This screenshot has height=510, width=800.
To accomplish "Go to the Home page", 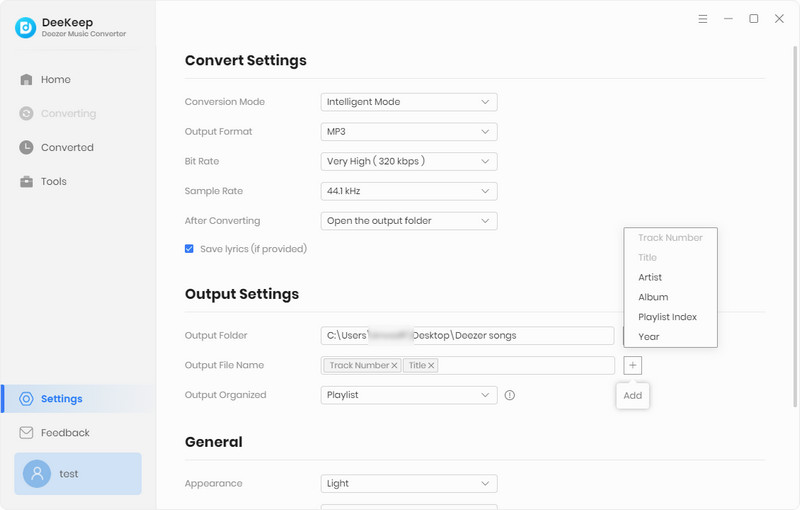I will point(55,80).
